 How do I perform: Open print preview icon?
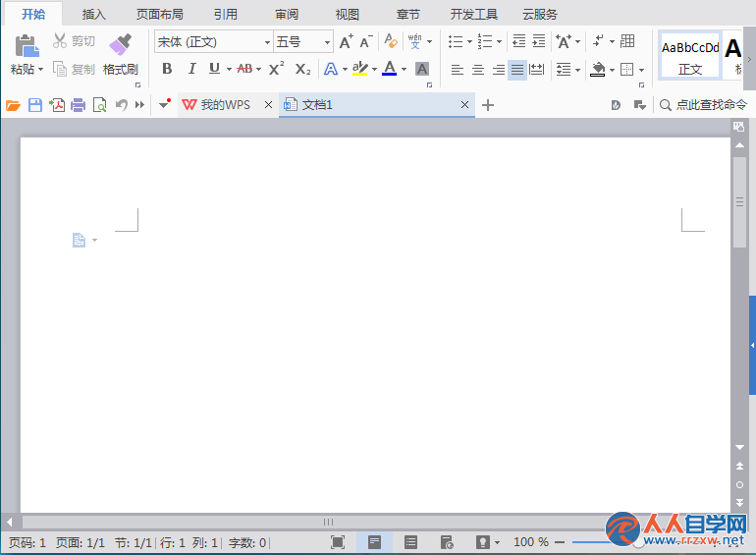99,105
